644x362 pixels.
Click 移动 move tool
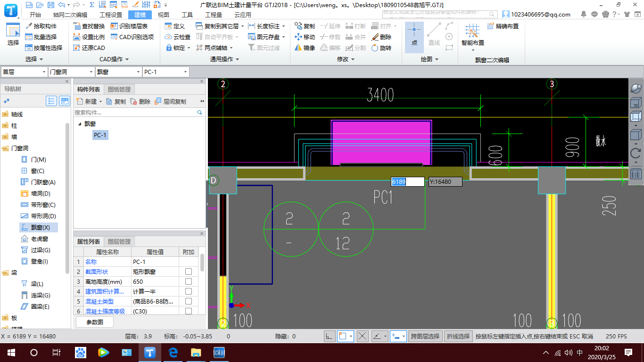tap(305, 37)
